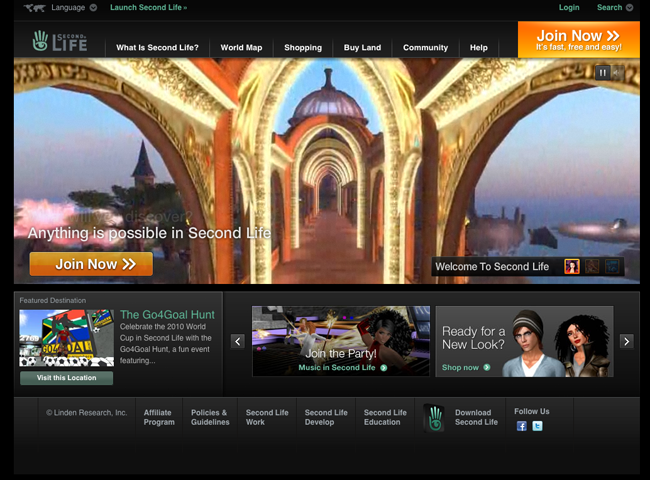Open Go4Goal Hunt destination image
This screenshot has width=650, height=480.
(67, 338)
